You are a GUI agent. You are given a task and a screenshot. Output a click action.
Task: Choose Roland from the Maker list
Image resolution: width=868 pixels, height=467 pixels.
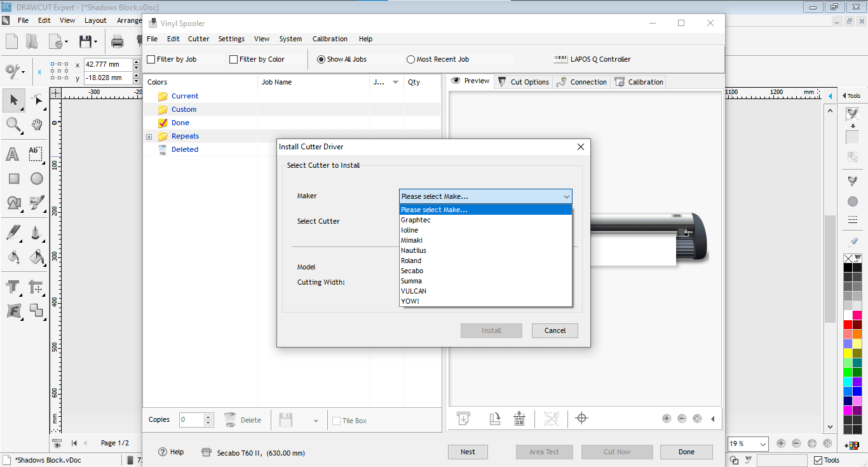pos(485,261)
